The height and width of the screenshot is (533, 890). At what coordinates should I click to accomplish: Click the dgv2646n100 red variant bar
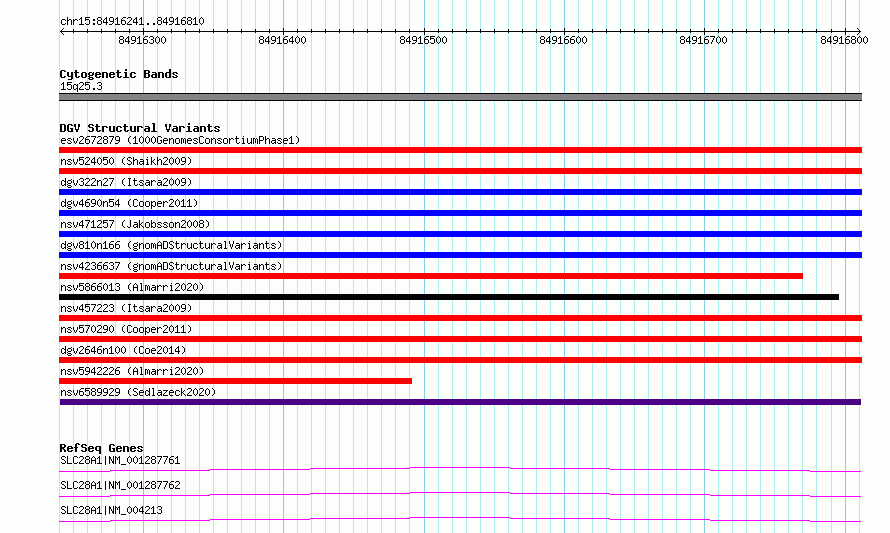[x=460, y=360]
